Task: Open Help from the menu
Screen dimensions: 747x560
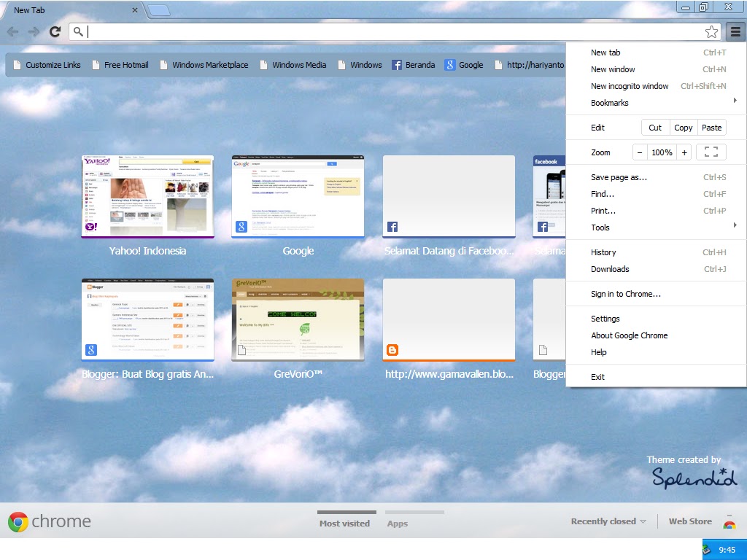Action: [656, 352]
